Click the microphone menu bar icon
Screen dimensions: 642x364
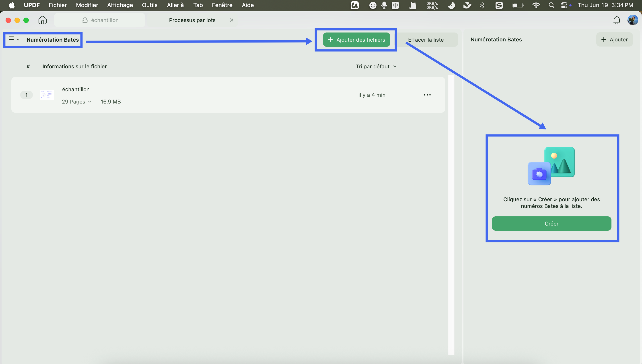384,5
